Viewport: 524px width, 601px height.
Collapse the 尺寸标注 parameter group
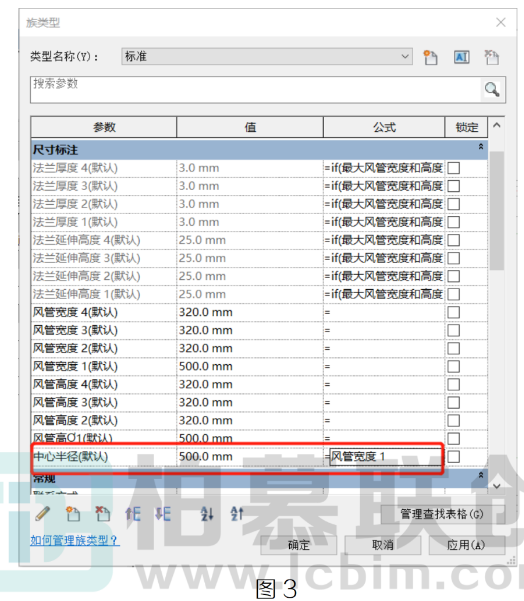tap(481, 146)
